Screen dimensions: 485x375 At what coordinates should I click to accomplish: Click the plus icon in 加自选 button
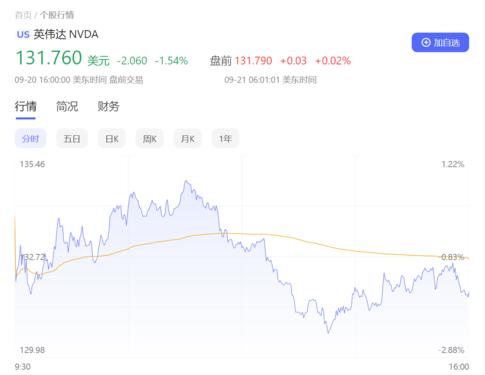pyautogui.click(x=426, y=42)
